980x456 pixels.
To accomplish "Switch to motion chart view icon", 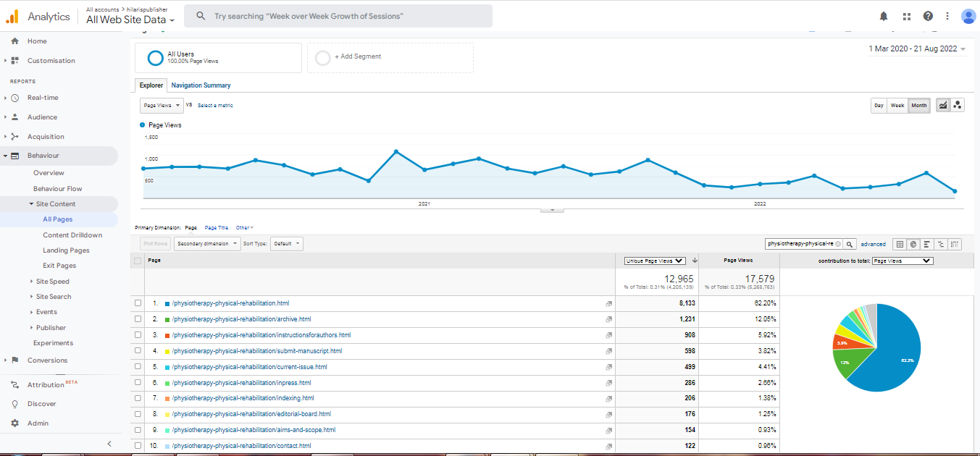I will [958, 106].
